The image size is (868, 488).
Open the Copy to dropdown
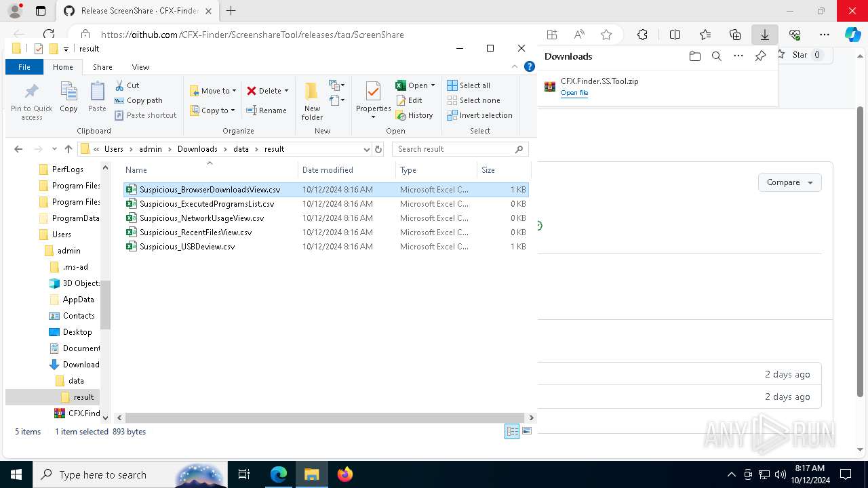click(213, 110)
